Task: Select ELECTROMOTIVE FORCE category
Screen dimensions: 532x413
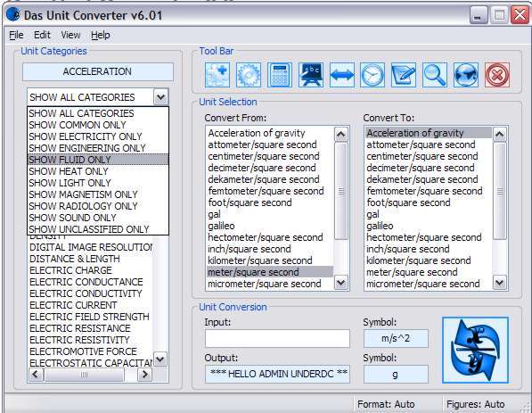Action: [x=91, y=351]
